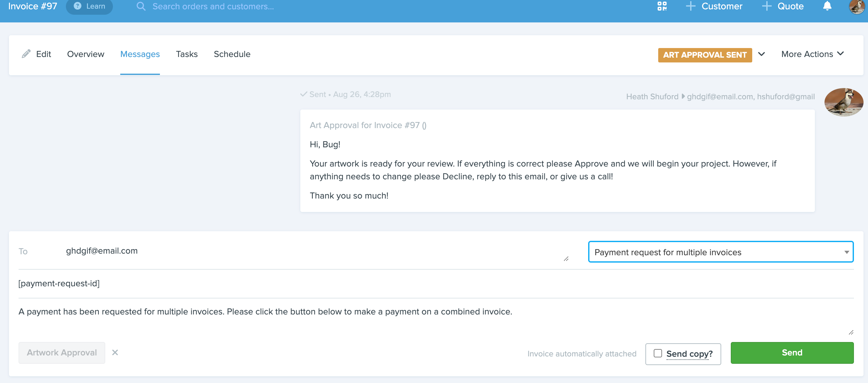
Task: Click the [payment-request-id] subject field
Action: 436,283
